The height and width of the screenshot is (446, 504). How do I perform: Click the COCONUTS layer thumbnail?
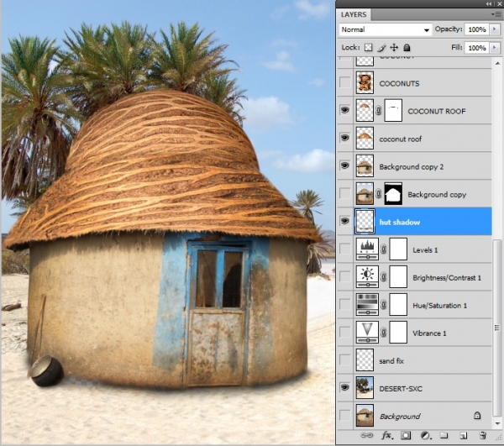click(x=365, y=82)
